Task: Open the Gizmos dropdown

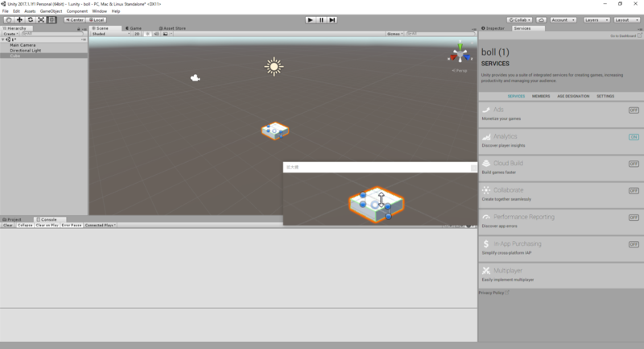Action: pyautogui.click(x=394, y=34)
